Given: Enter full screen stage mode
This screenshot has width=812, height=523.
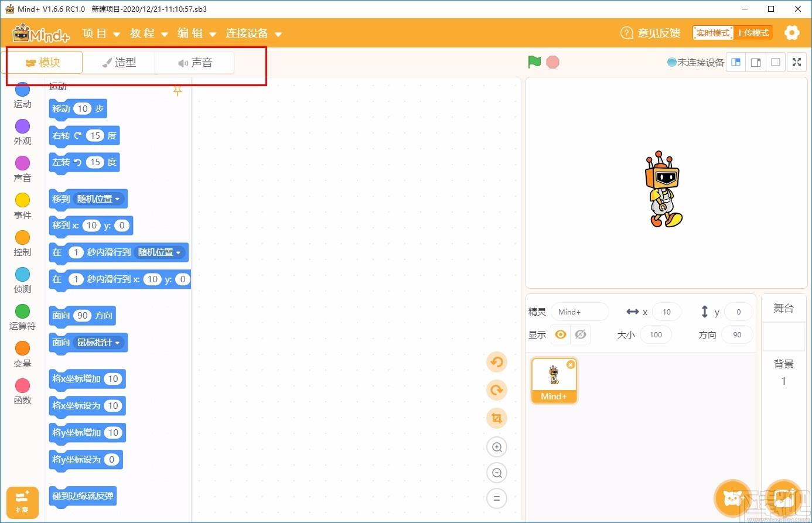Looking at the screenshot, I should click(797, 62).
